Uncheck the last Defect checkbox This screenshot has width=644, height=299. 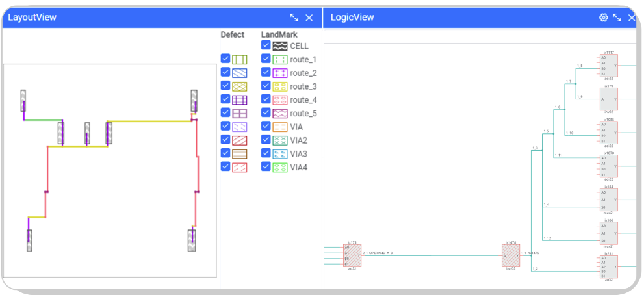(x=225, y=166)
